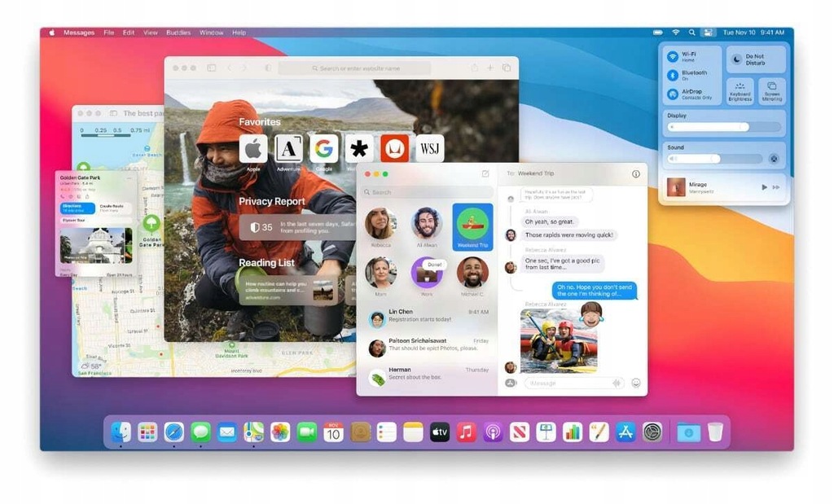834x504 pixels.
Task: Open Wi-Fi status menu in menu bar
Action: 675,33
